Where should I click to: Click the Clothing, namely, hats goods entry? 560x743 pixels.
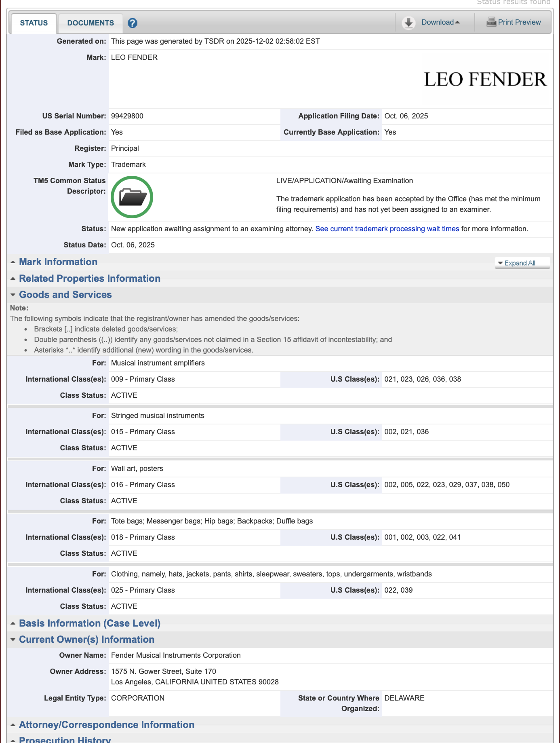[x=272, y=574]
